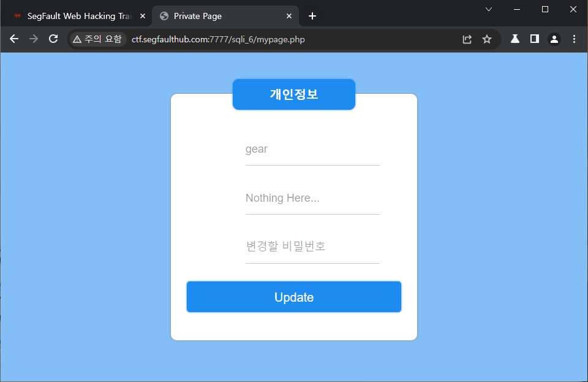
Task: Close the Chrome window
Action: click(x=573, y=9)
